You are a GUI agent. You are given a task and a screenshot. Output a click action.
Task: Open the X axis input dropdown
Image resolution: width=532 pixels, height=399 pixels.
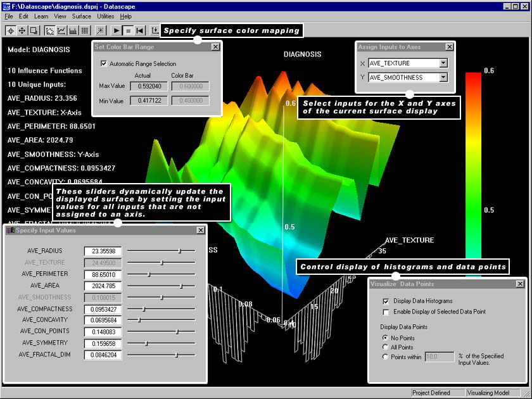[443, 63]
